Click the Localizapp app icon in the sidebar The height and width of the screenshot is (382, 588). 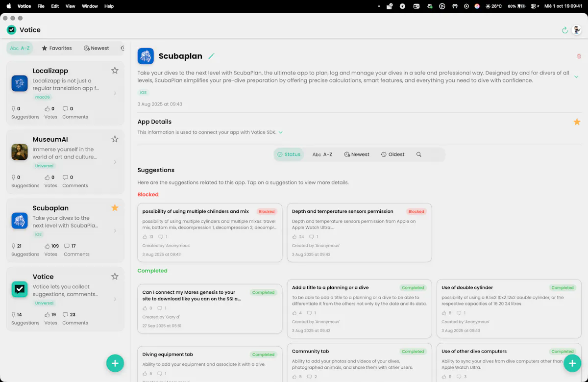coord(20,83)
